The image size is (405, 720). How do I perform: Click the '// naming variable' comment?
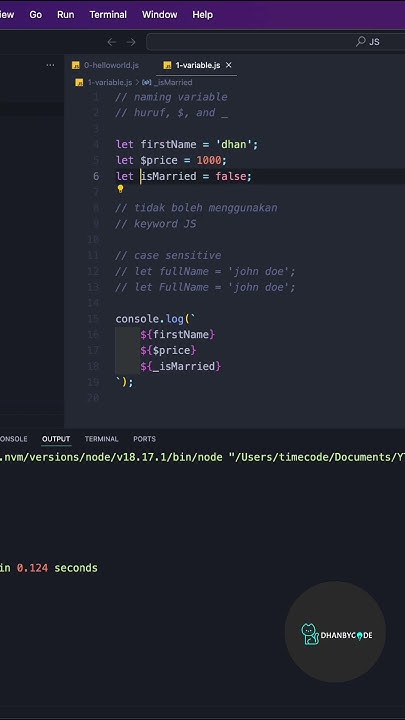pos(171,97)
